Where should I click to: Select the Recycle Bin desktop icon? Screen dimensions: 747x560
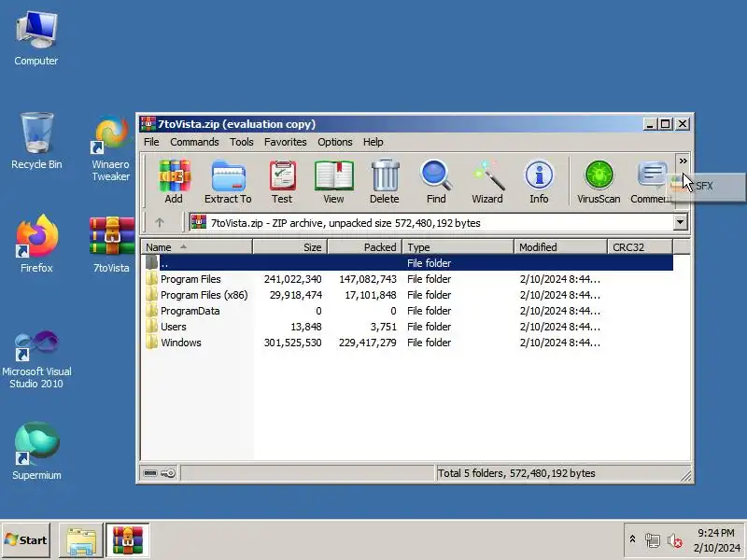click(x=36, y=142)
